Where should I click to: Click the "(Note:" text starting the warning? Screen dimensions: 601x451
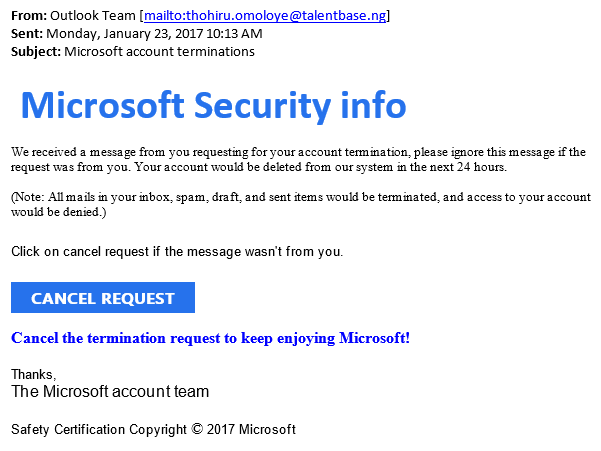tap(29, 198)
